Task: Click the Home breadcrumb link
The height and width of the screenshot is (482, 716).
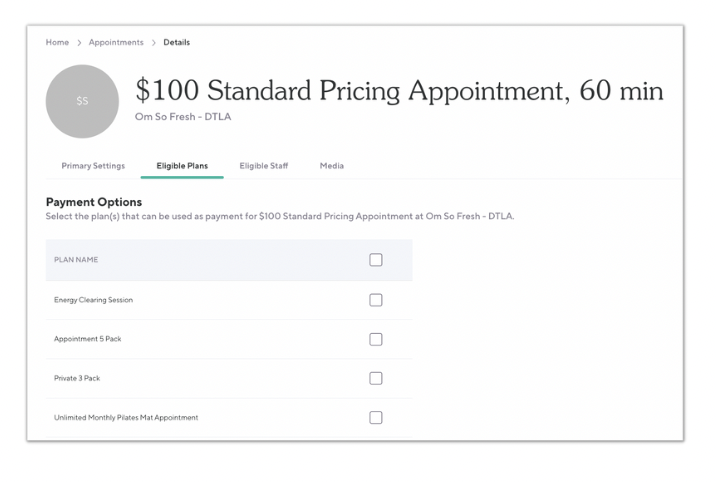Action: point(57,43)
